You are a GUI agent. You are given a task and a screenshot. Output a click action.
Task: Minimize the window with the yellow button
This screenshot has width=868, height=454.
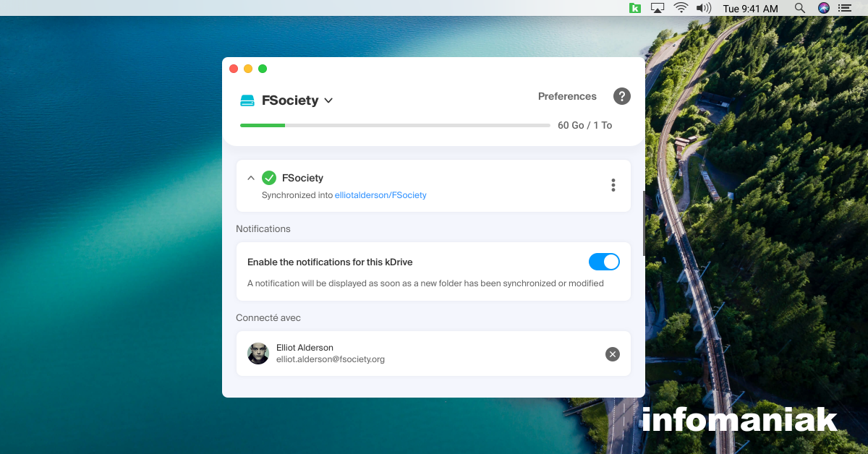[248, 69]
